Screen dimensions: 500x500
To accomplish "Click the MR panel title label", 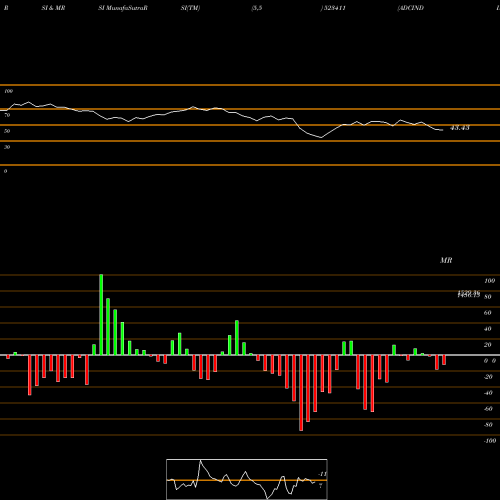I will pos(446,260).
